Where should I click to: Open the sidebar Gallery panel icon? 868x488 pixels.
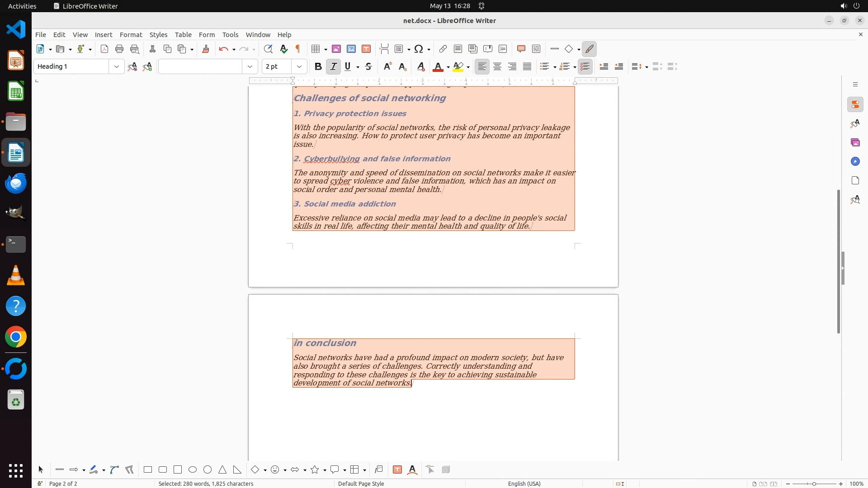tap(855, 143)
